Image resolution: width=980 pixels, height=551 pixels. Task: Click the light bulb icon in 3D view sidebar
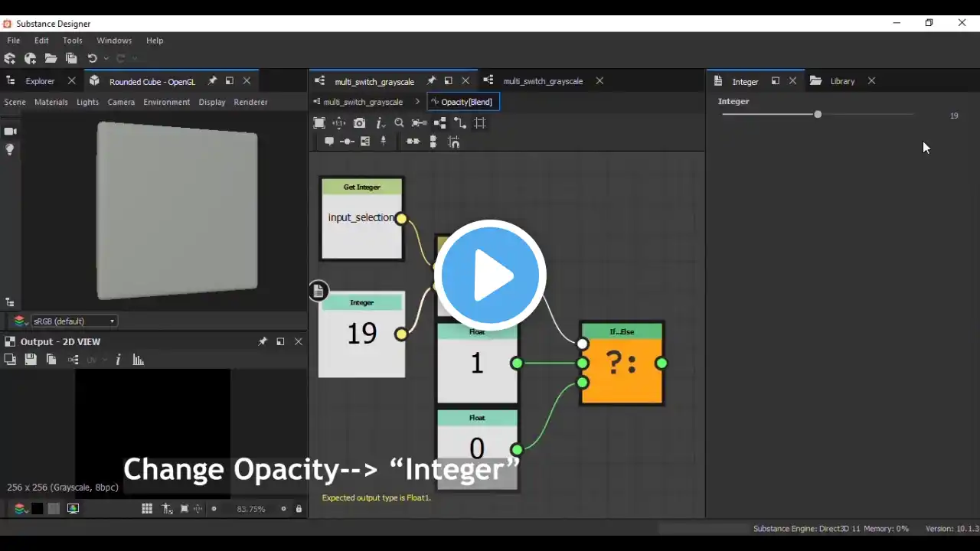coord(10,150)
